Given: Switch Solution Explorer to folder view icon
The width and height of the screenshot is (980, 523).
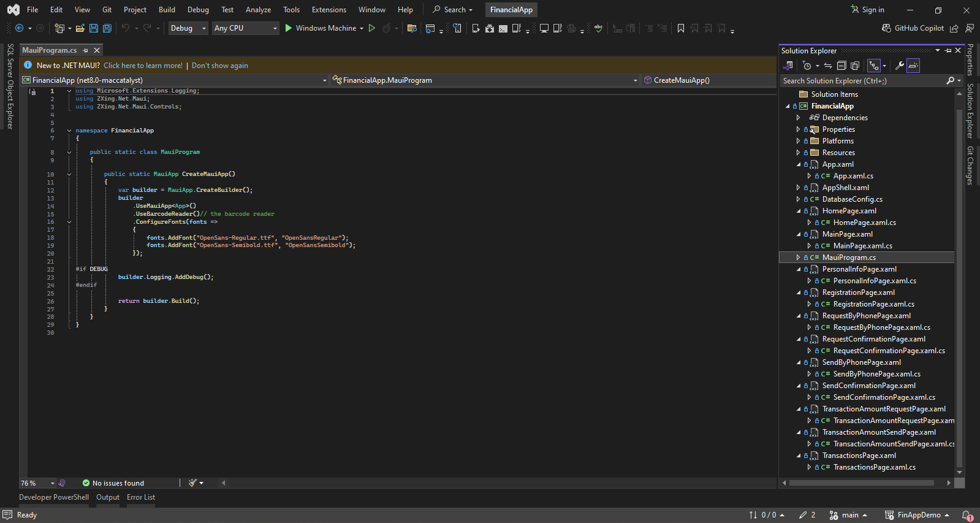Looking at the screenshot, I should point(788,66).
